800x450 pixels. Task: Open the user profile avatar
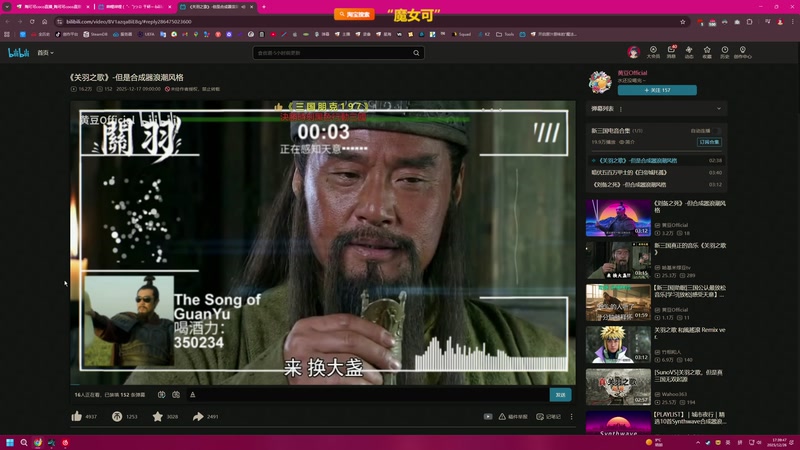[x=634, y=52]
